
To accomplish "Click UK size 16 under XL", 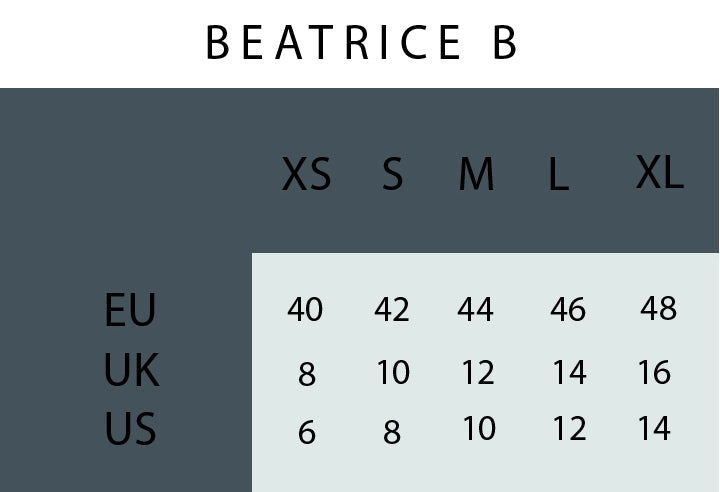I will 654,373.
